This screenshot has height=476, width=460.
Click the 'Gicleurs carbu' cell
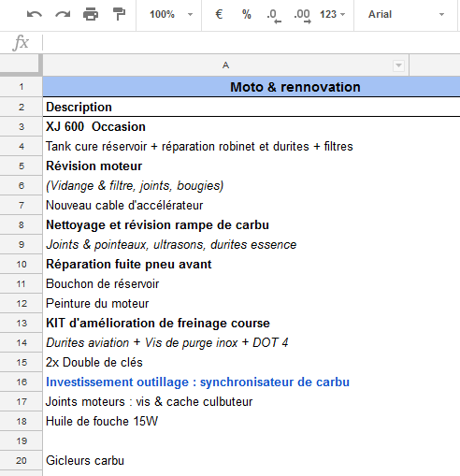click(225, 460)
